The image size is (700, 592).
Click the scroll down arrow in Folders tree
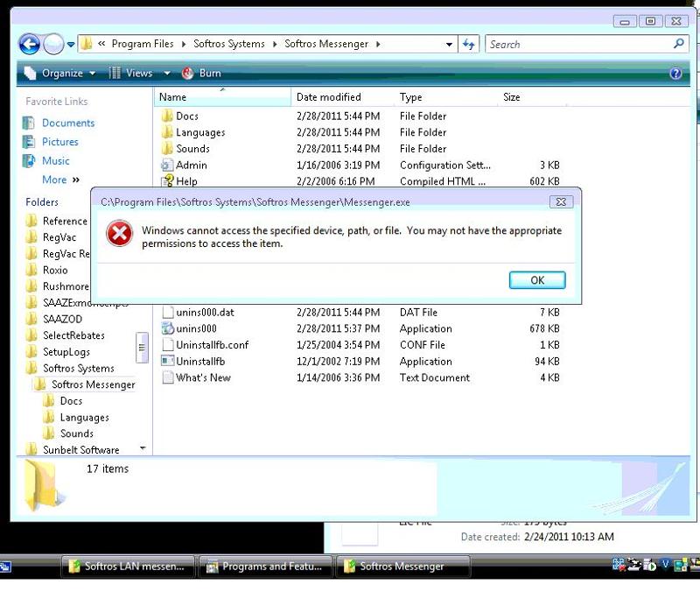(143, 448)
